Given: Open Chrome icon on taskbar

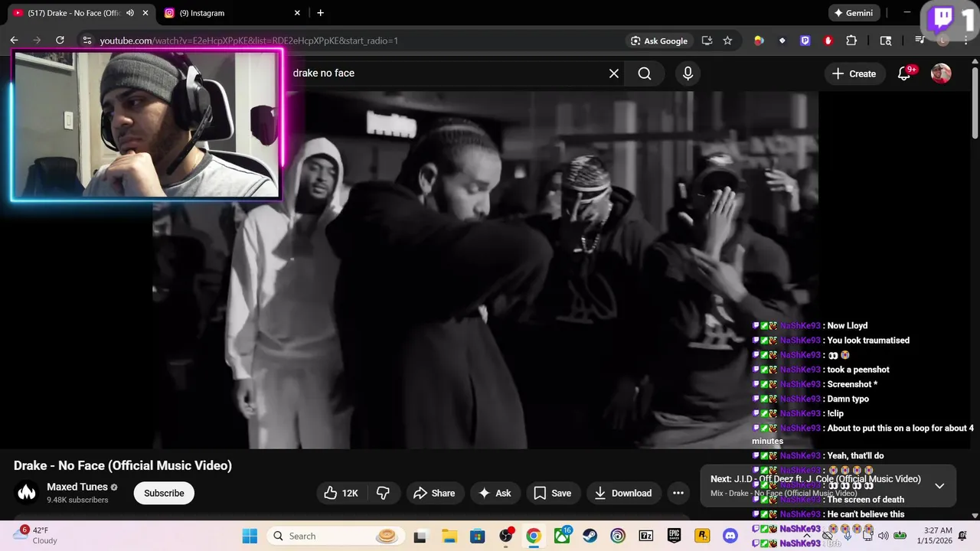Looking at the screenshot, I should (x=534, y=536).
